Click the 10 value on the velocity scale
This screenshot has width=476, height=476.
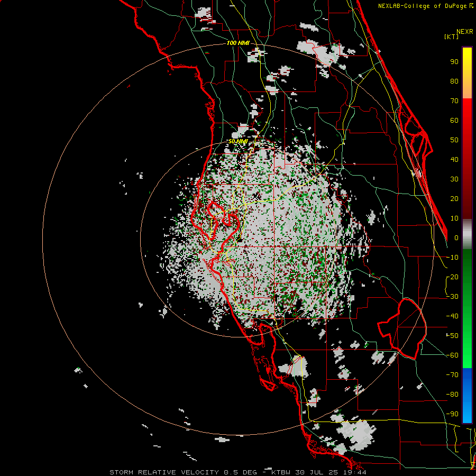click(454, 218)
